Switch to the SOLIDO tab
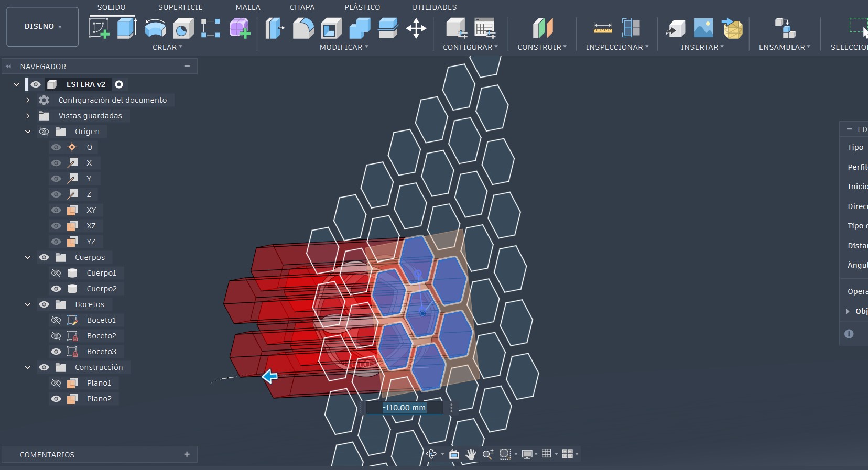Viewport: 868px width, 470px height. point(111,7)
